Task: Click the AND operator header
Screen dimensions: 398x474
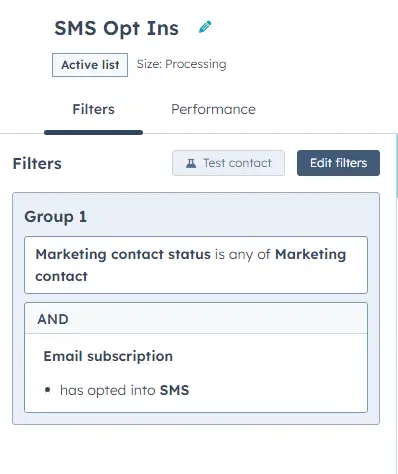Action: [x=196, y=318]
